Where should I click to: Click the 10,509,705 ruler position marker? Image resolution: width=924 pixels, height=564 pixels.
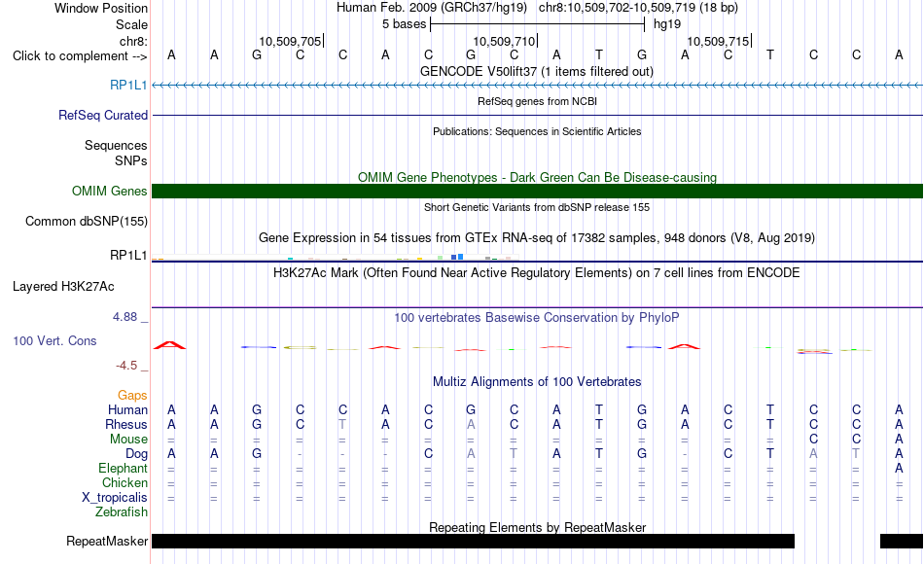(291, 41)
